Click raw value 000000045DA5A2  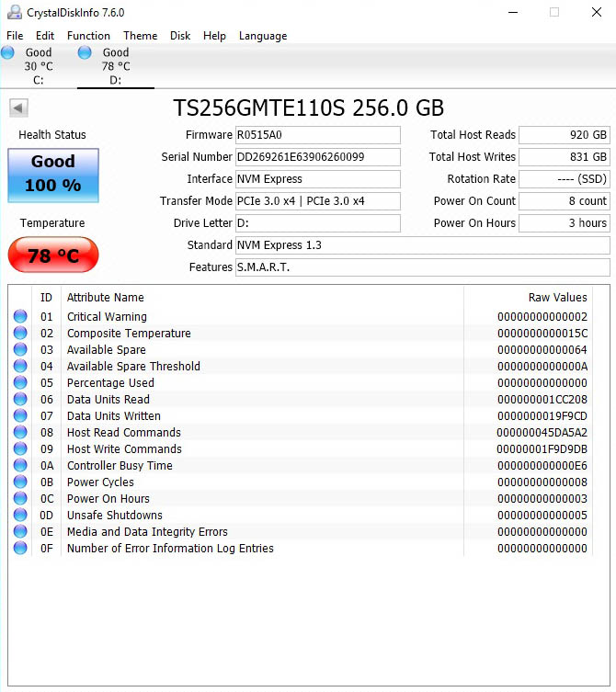pyautogui.click(x=542, y=433)
